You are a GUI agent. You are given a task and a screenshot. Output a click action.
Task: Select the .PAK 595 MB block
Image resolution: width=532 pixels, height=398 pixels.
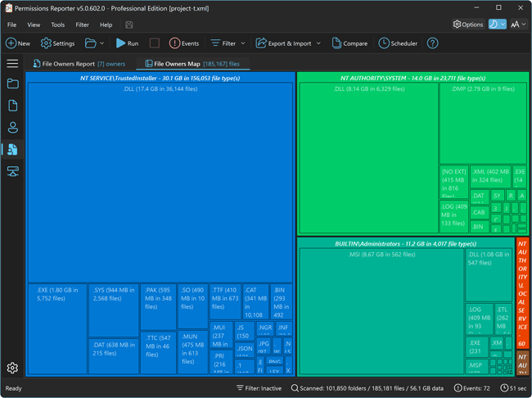(158, 306)
